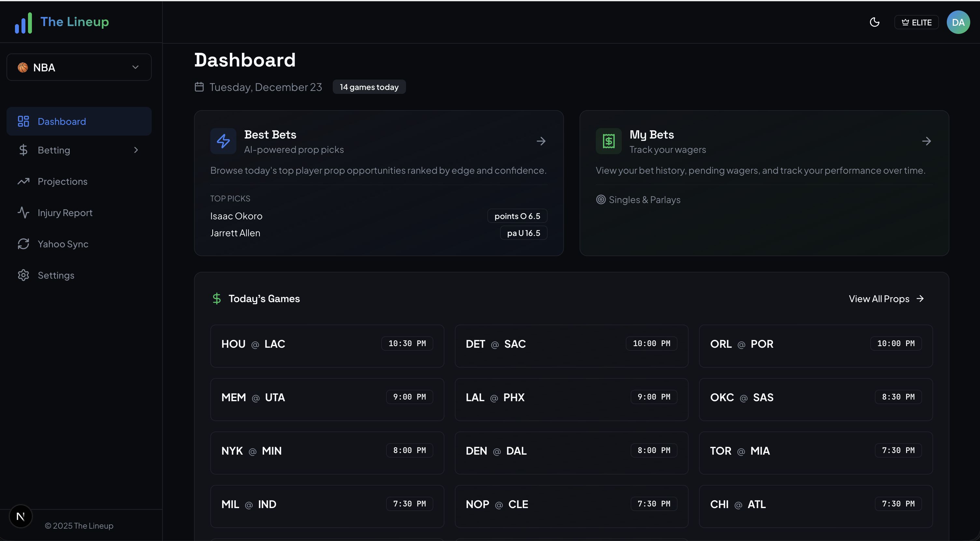Click the Yahoo Sync refresh icon
The width and height of the screenshot is (980, 541).
[23, 244]
